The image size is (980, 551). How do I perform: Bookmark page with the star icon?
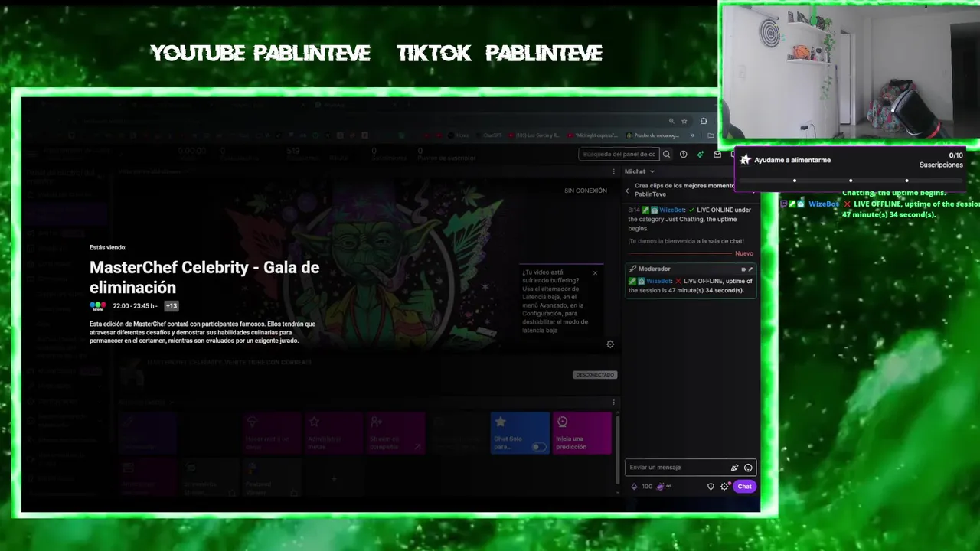coord(684,121)
